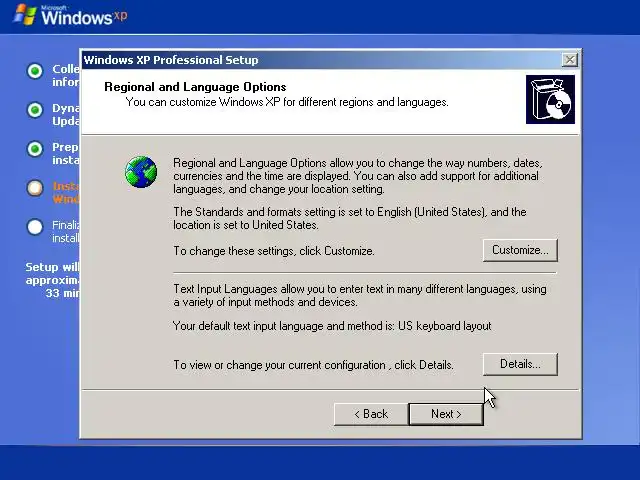Click the globe icon in the dialog
640x480 pixels.
tap(141, 172)
